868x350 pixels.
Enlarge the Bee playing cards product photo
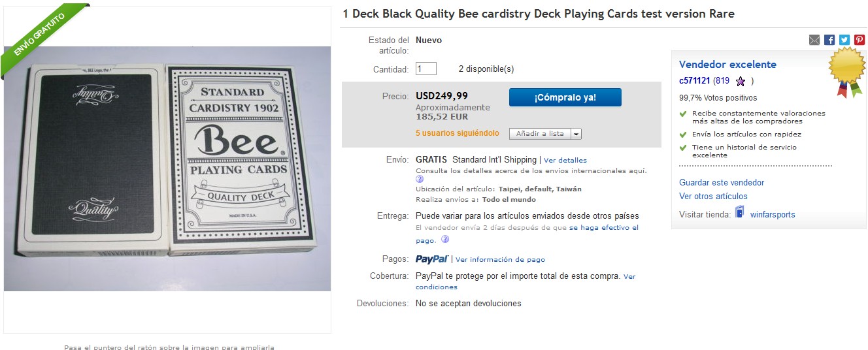tap(167, 170)
